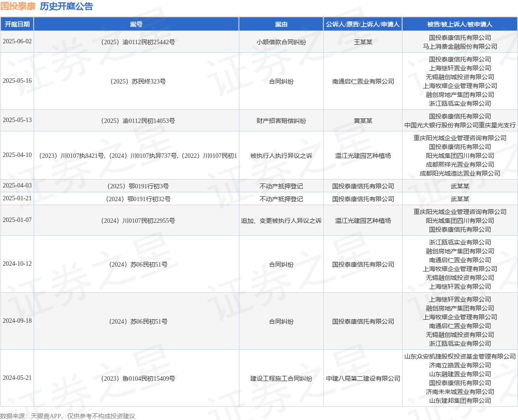This screenshot has width=518, height=420.
Task: Click 不动产抵押登记 in the 2025-04-03 row
Action: tap(281, 186)
